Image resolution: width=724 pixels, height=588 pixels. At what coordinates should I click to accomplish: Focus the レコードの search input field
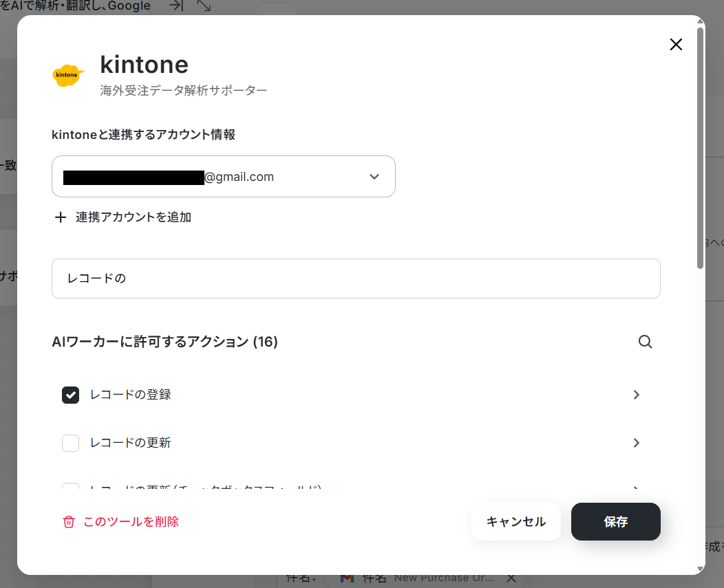[x=356, y=279]
